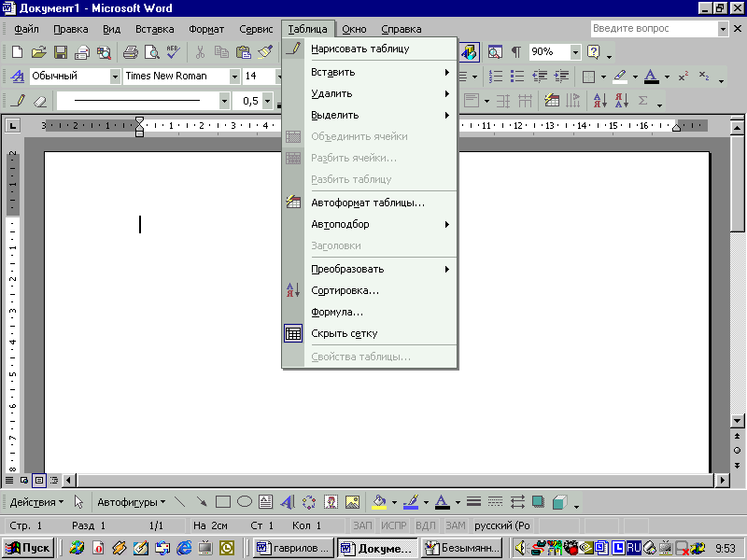The width and height of the screenshot is (747, 560).
Task: Open Microsoft Word Help icon
Action: tap(594, 52)
